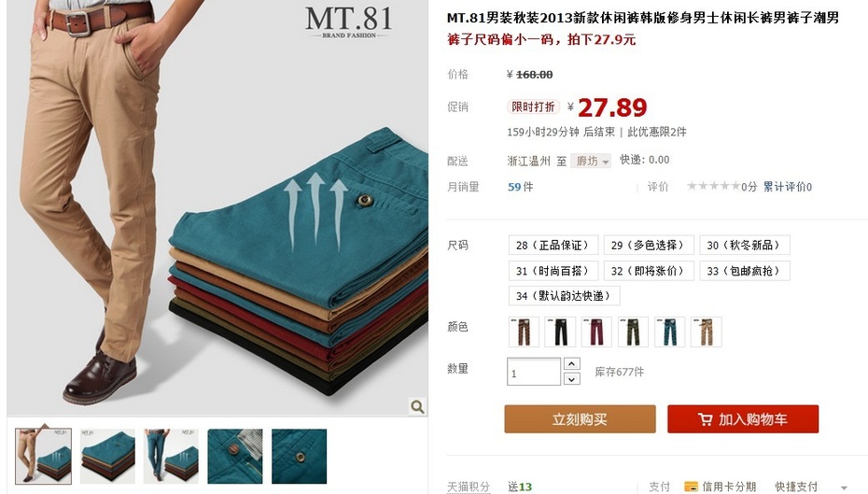The width and height of the screenshot is (868, 494).
Task: Click the credit card icon beside 信用卡分期
Action: coord(691,487)
